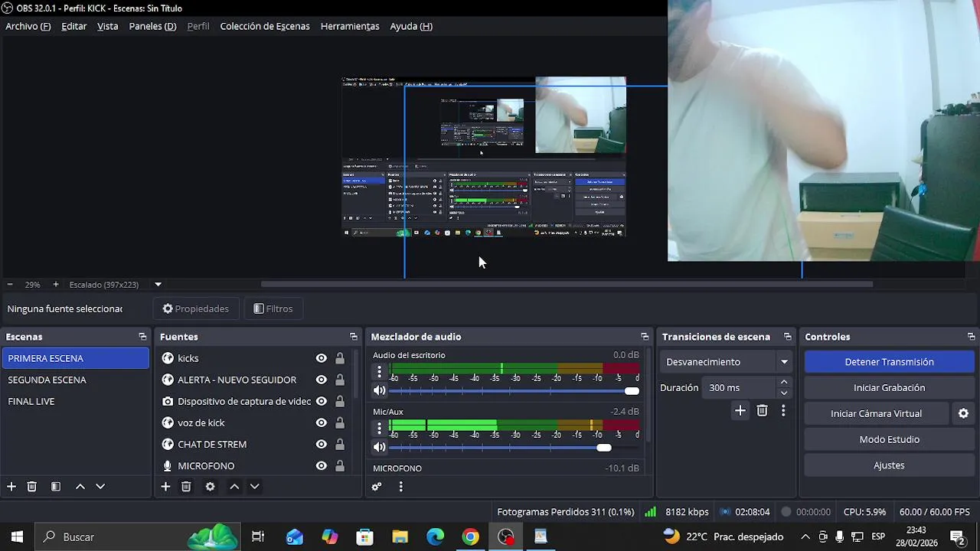This screenshot has width=980, height=551.
Task: Toggle visibility of MICROFONO source
Action: [x=322, y=465]
